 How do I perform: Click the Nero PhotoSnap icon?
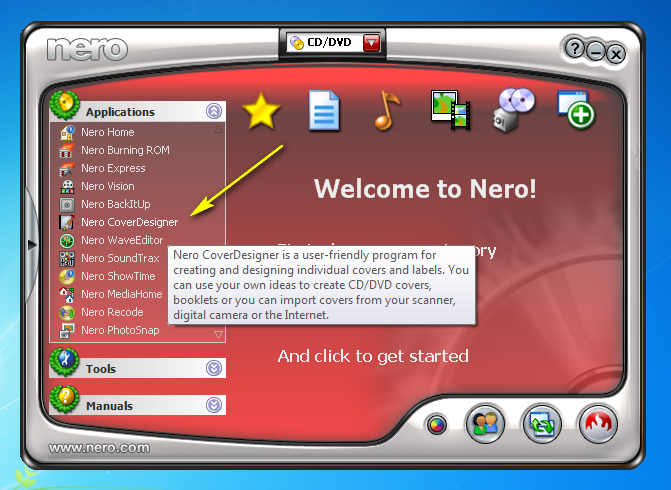point(67,330)
